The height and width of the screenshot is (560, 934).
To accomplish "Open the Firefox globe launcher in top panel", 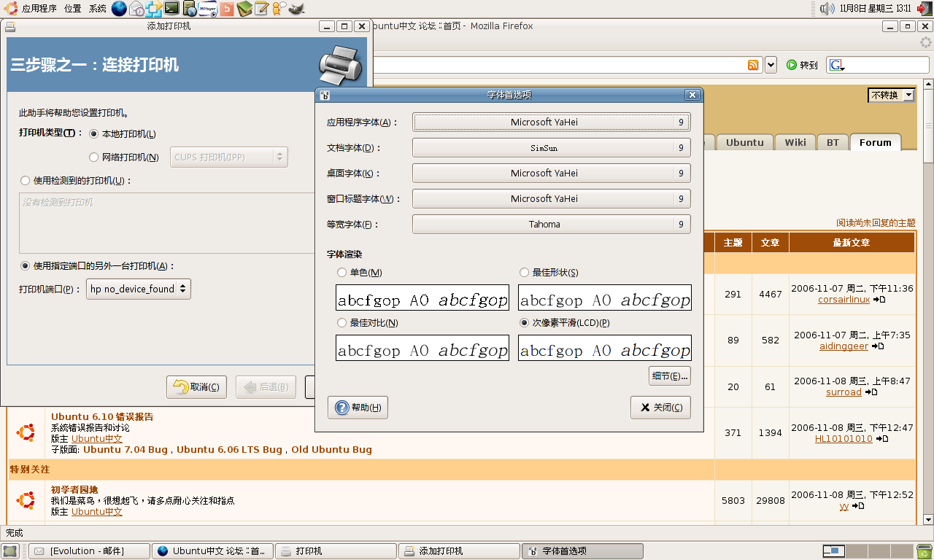I will [x=119, y=9].
